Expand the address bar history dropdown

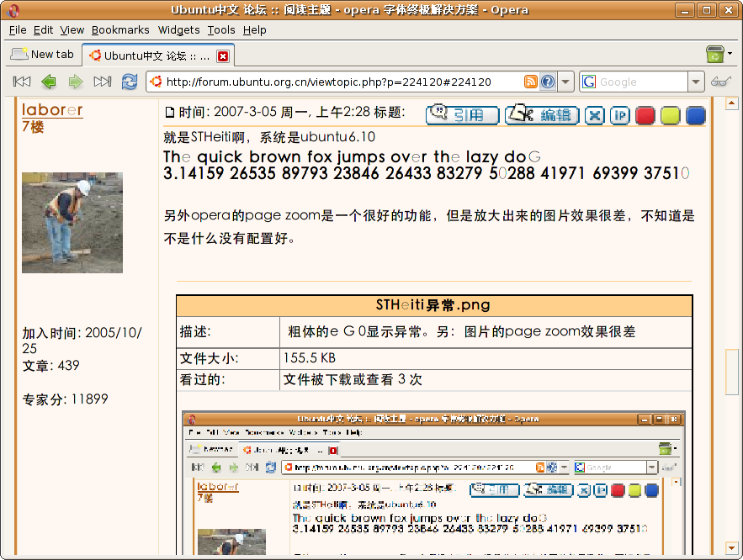[565, 82]
